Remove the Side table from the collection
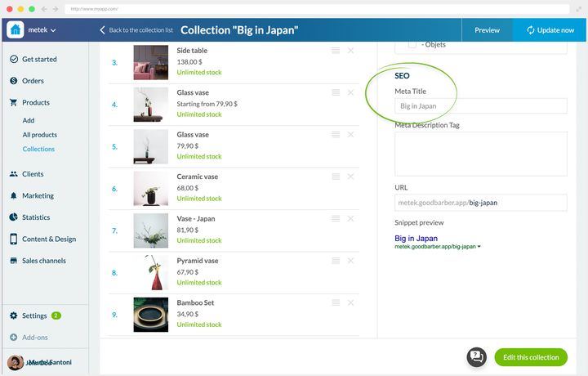This screenshot has height=376, width=588. tap(350, 51)
